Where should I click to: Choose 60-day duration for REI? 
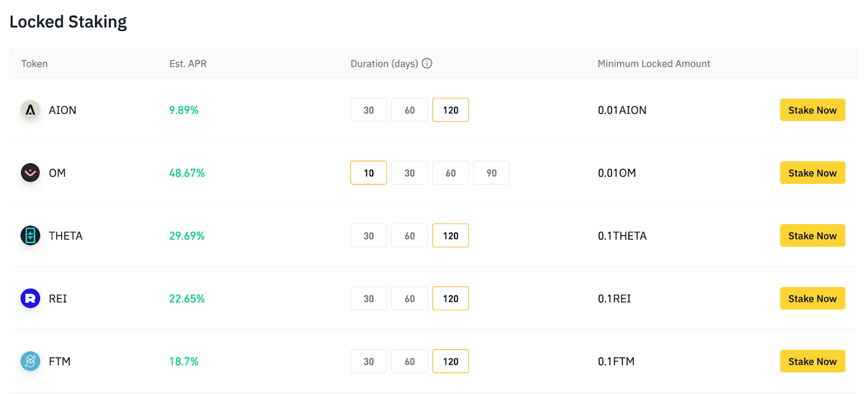coord(410,299)
